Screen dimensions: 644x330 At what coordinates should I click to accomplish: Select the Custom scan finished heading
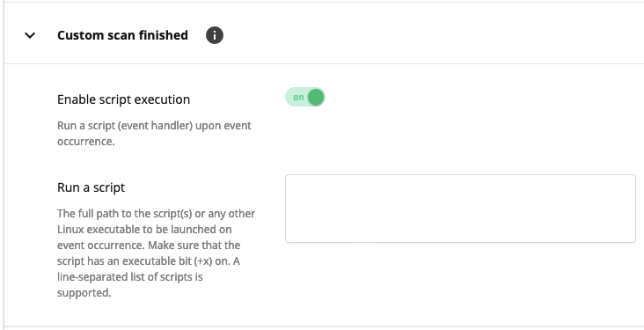122,35
